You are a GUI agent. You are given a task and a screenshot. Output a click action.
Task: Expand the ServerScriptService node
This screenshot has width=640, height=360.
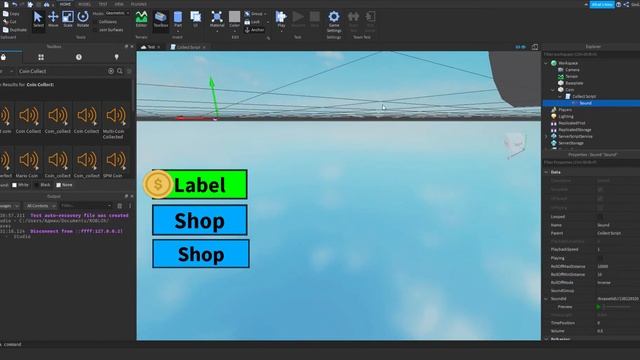point(546,136)
